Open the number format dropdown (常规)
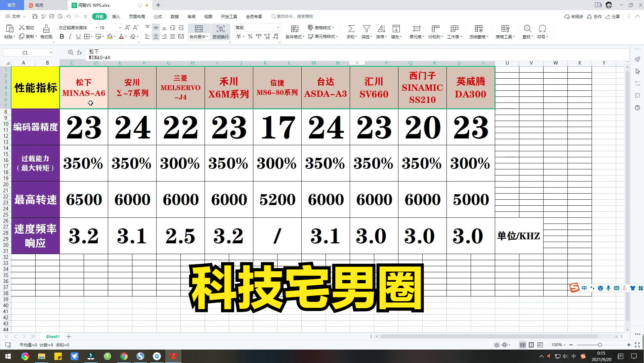Screen dimensions: 644x363 coord(278,28)
